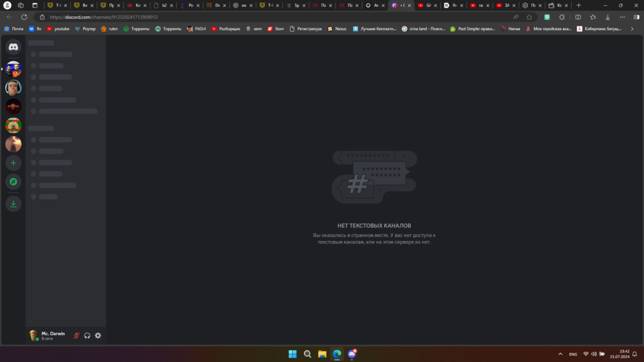Show more bookmarks with the chevron

(x=632, y=29)
